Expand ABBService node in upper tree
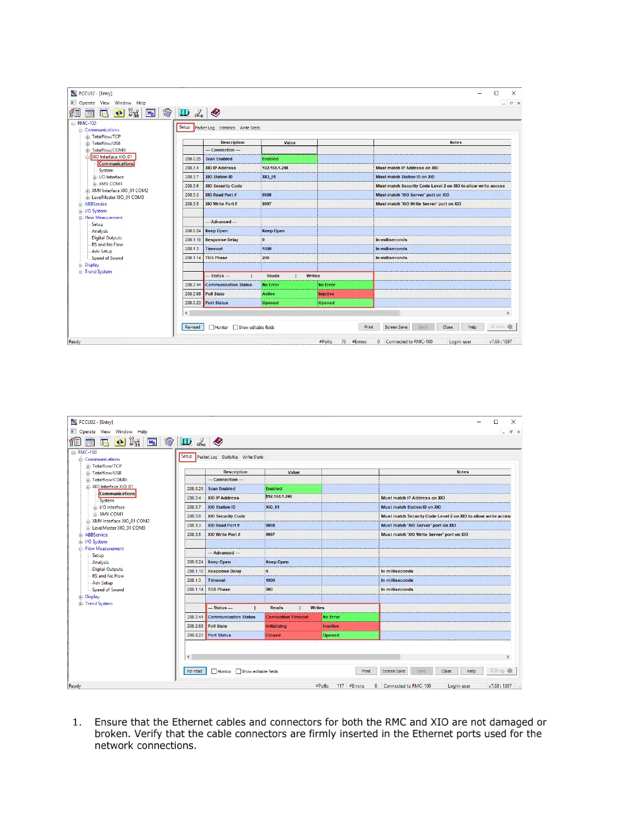The height and width of the screenshot is (834, 644). coord(80,204)
